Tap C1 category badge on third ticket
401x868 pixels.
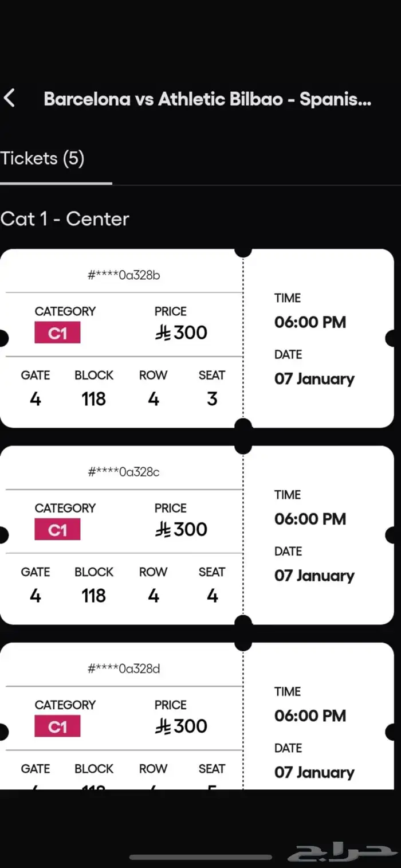(x=57, y=726)
